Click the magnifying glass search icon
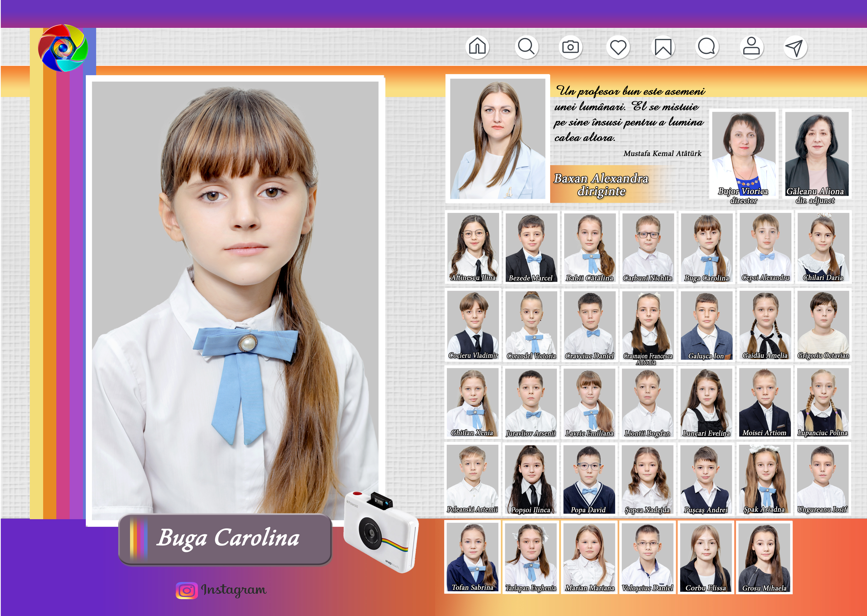 [x=526, y=47]
